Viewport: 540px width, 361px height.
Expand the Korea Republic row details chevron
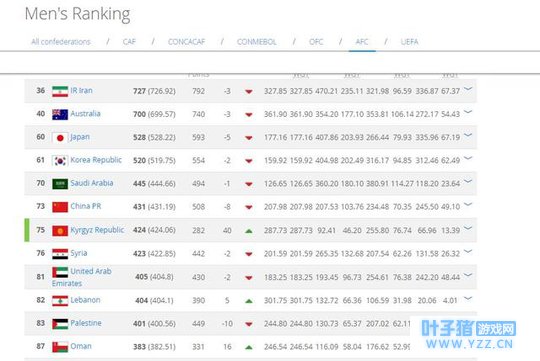468,158
